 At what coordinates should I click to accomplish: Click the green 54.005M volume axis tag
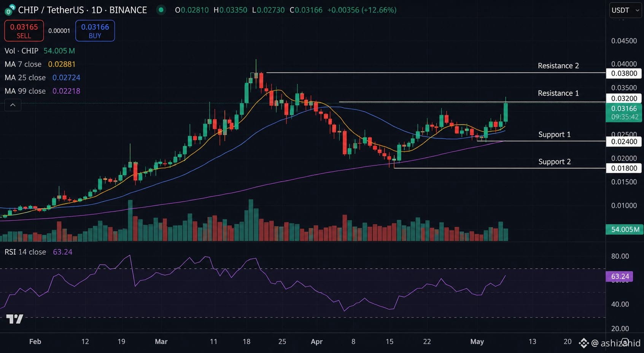[624, 230]
